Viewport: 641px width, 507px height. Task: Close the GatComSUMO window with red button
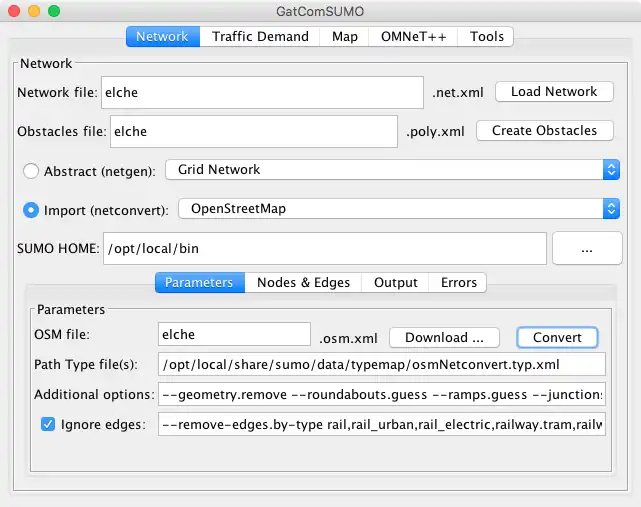[x=14, y=11]
